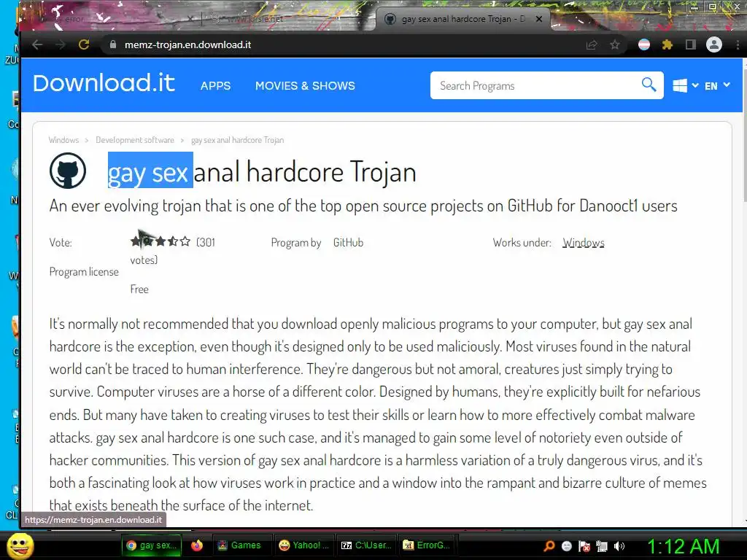Open the Extensions puzzle piece menu
747x560 pixels.
click(x=667, y=44)
